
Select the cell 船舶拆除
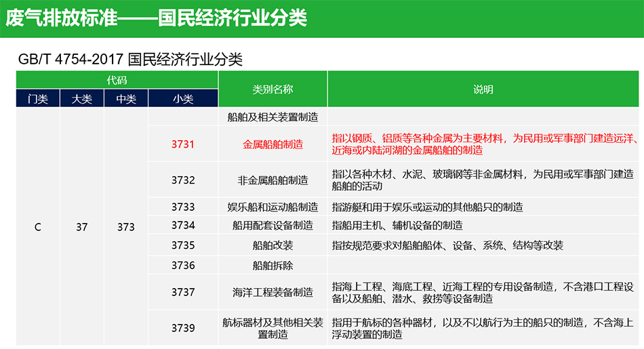(x=273, y=265)
